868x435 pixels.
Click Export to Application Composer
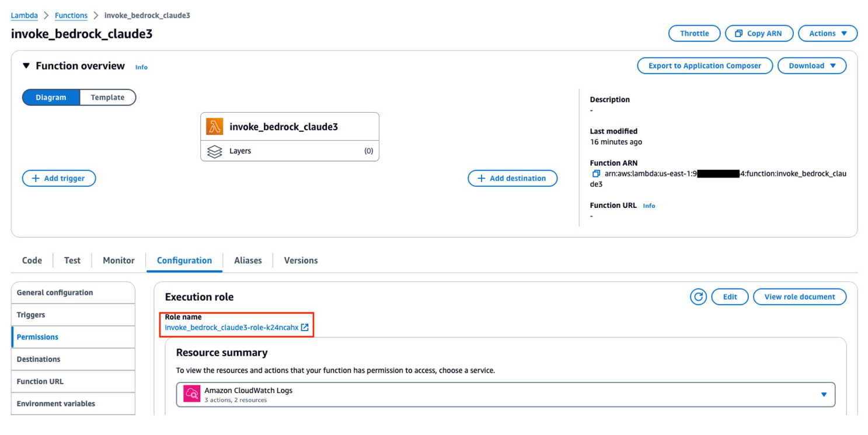click(x=705, y=66)
